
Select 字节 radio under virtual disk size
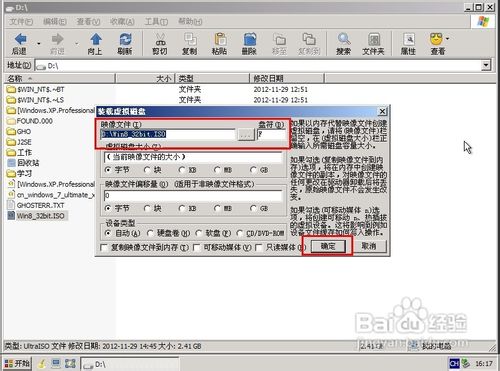coord(108,170)
